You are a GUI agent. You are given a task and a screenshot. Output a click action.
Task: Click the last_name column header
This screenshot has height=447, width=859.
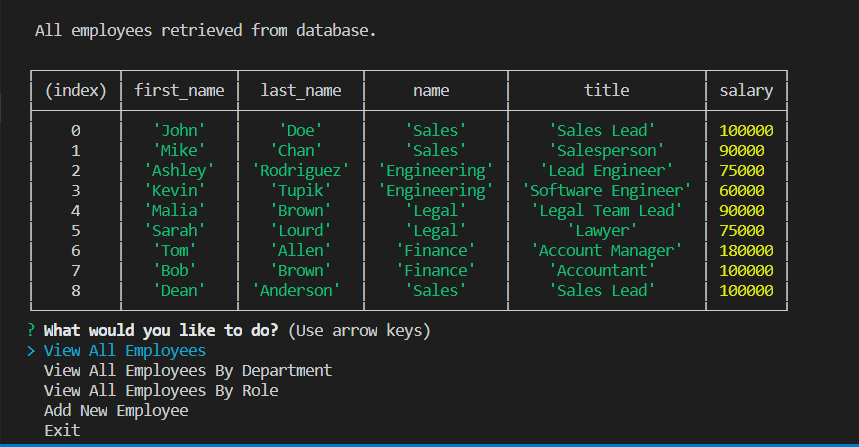(301, 90)
